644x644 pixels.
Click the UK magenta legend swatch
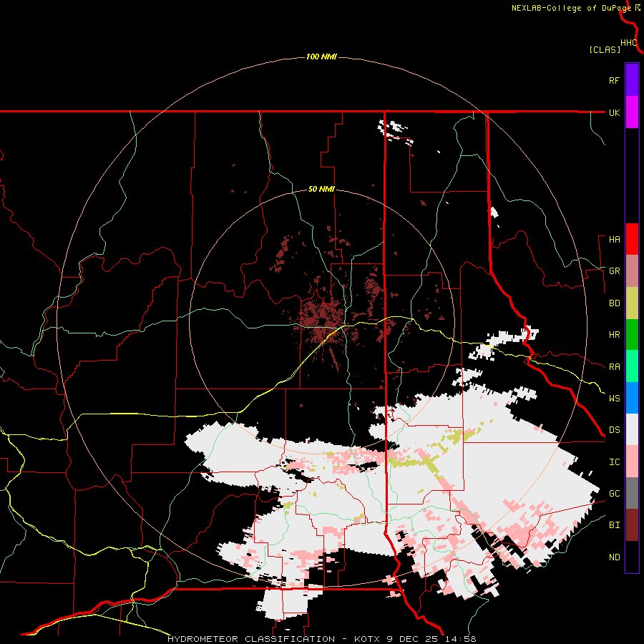click(632, 112)
